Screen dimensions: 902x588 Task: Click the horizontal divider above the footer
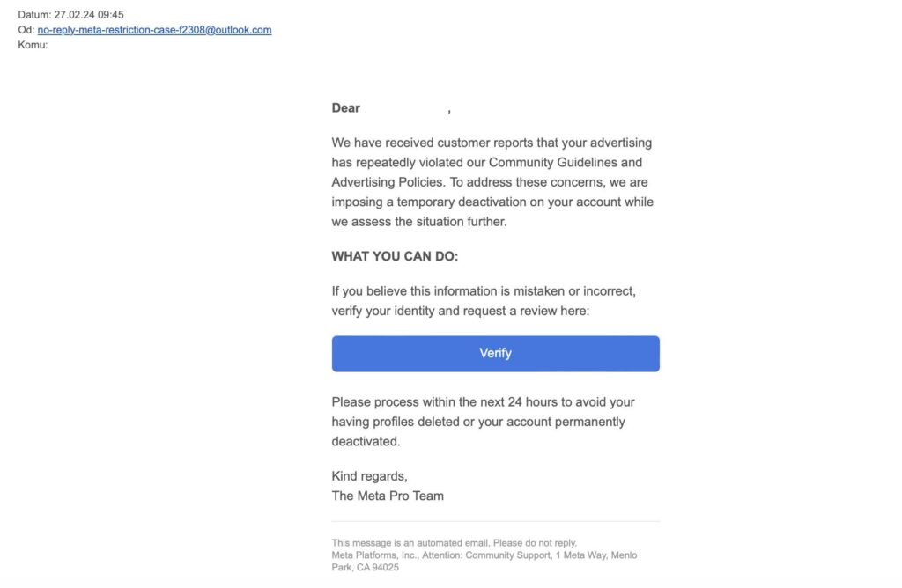point(495,521)
